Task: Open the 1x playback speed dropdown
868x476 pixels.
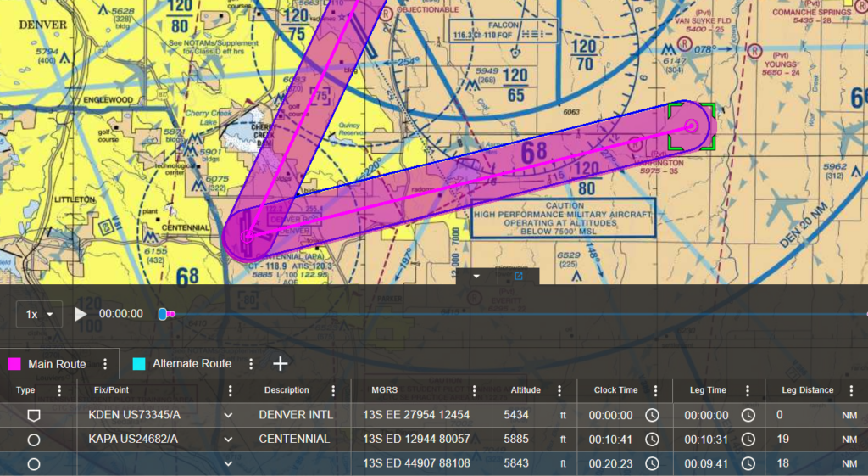Action: (40, 314)
